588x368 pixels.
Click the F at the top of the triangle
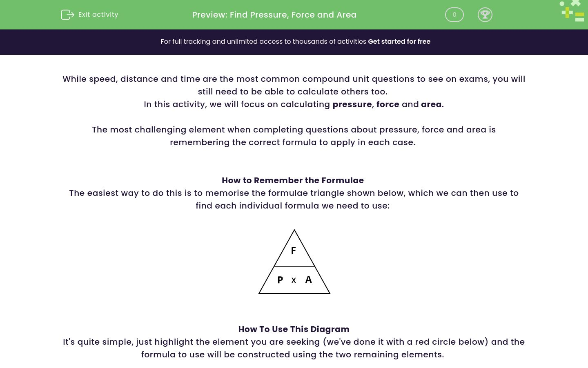[293, 250]
